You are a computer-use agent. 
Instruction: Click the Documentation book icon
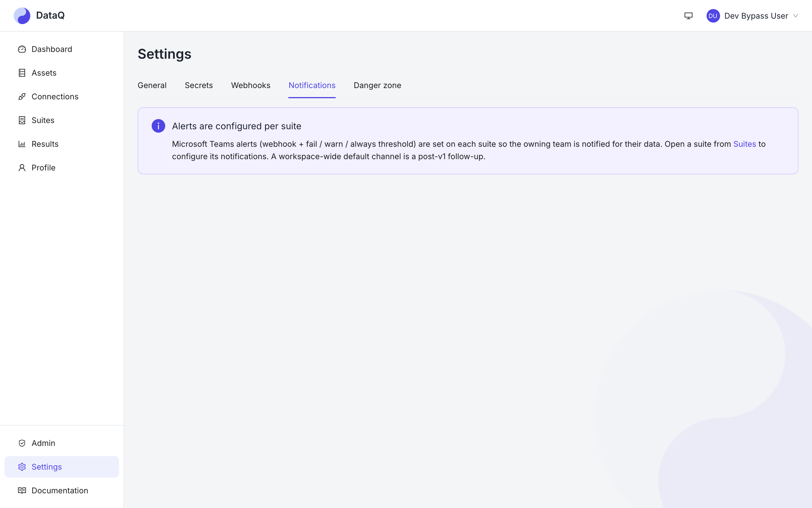point(22,491)
